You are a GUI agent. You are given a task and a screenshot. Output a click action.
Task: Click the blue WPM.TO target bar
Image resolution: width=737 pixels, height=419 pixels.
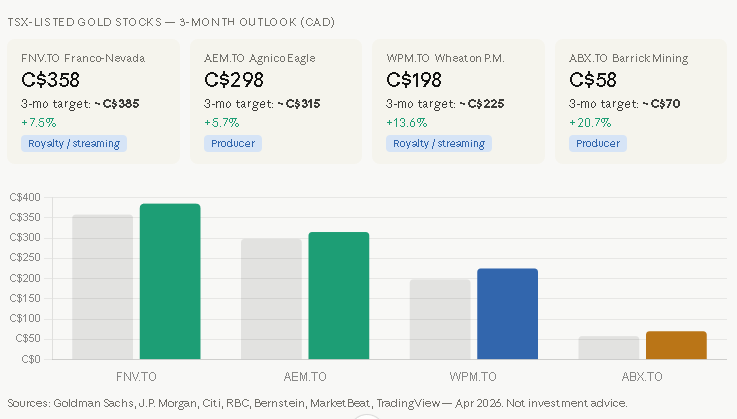point(507,314)
